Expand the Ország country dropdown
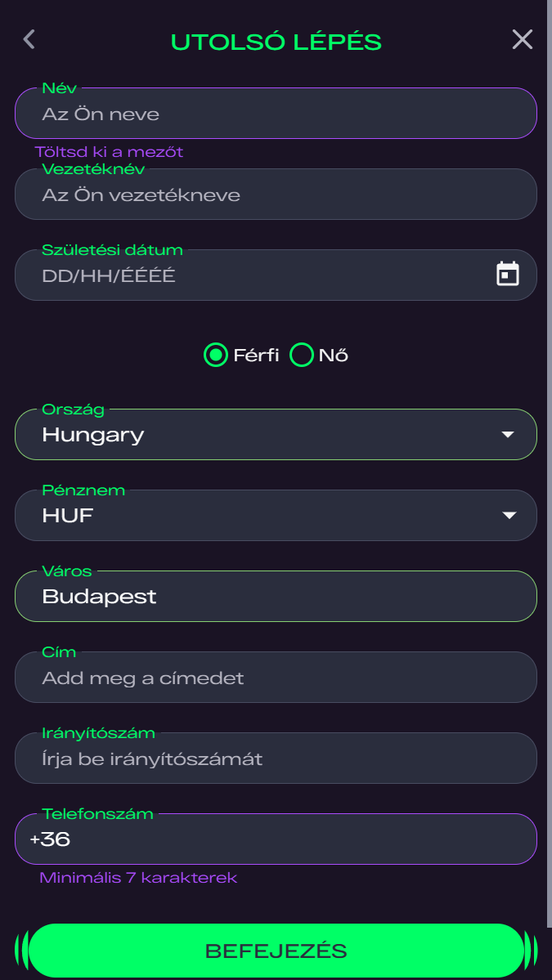This screenshot has height=980, width=552. (x=275, y=435)
